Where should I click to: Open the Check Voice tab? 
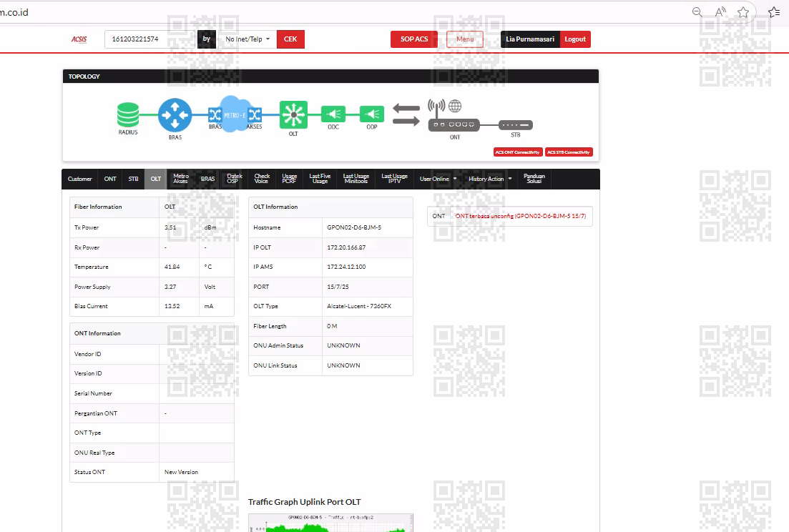pos(262,179)
